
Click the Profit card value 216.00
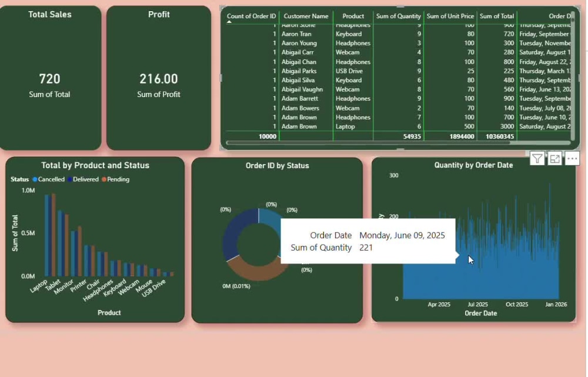point(159,79)
